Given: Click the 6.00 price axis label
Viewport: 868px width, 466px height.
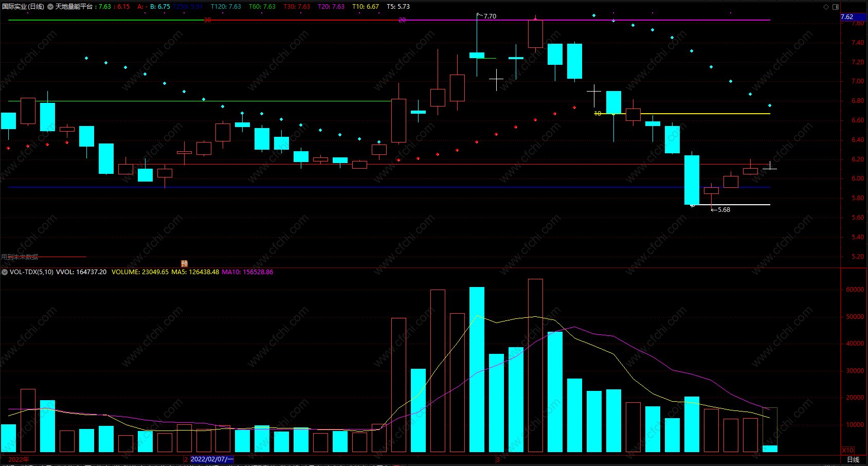Looking at the screenshot, I should coord(858,178).
